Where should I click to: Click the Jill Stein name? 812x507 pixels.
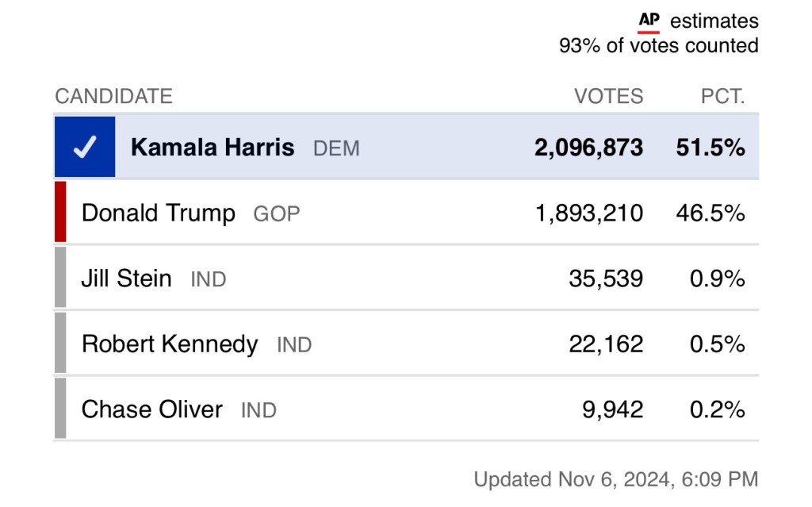pyautogui.click(x=127, y=278)
